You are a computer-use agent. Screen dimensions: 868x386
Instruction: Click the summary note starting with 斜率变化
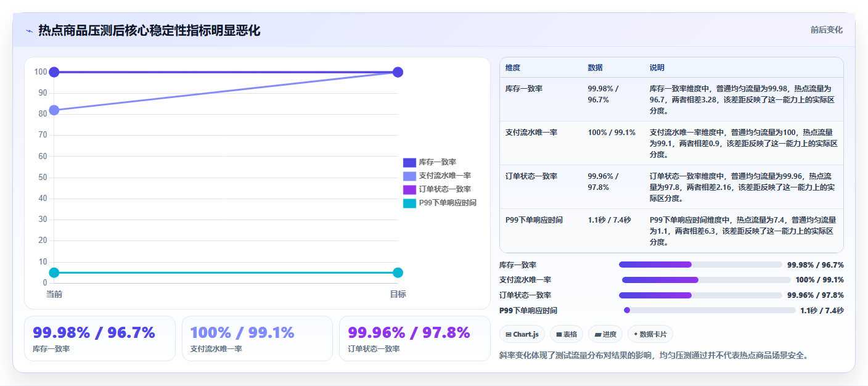(x=653, y=355)
